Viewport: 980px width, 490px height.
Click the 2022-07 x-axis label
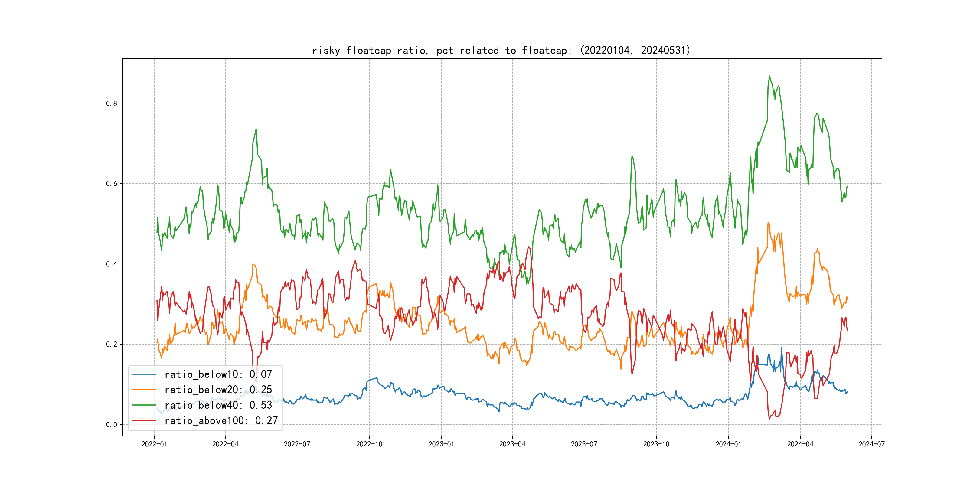[x=297, y=444]
